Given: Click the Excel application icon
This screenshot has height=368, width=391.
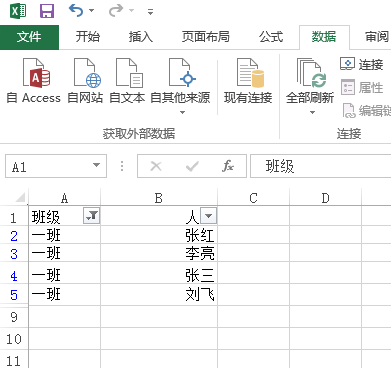Looking at the screenshot, I should [18, 11].
